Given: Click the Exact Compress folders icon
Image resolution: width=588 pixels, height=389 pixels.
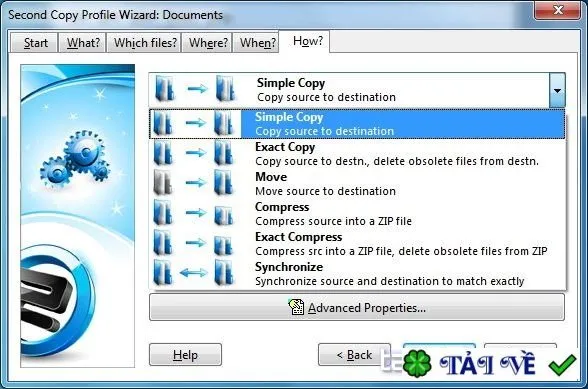Looking at the screenshot, I should [x=195, y=243].
